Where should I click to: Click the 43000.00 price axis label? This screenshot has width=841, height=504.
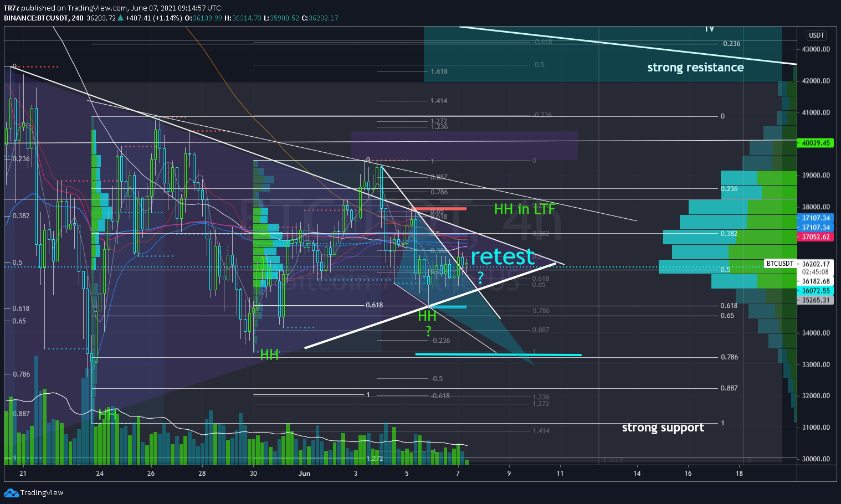point(816,49)
